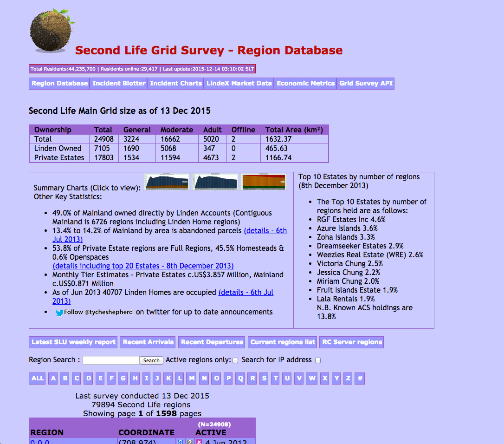Filter regions starting with F

(111, 379)
